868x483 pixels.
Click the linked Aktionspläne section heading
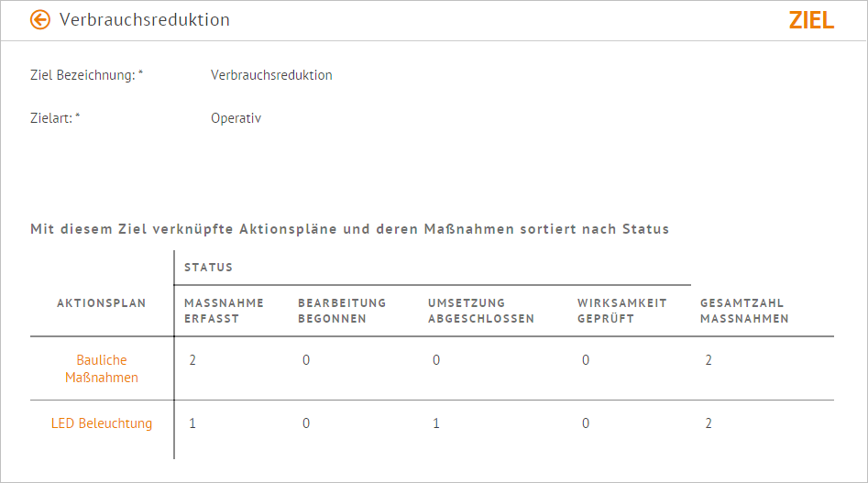point(349,229)
